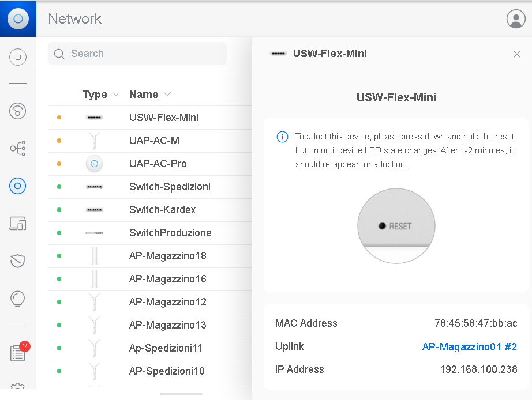Select the UniFi Devices icon in sidebar
Image resolution: width=532 pixels, height=400 pixels.
18,186
